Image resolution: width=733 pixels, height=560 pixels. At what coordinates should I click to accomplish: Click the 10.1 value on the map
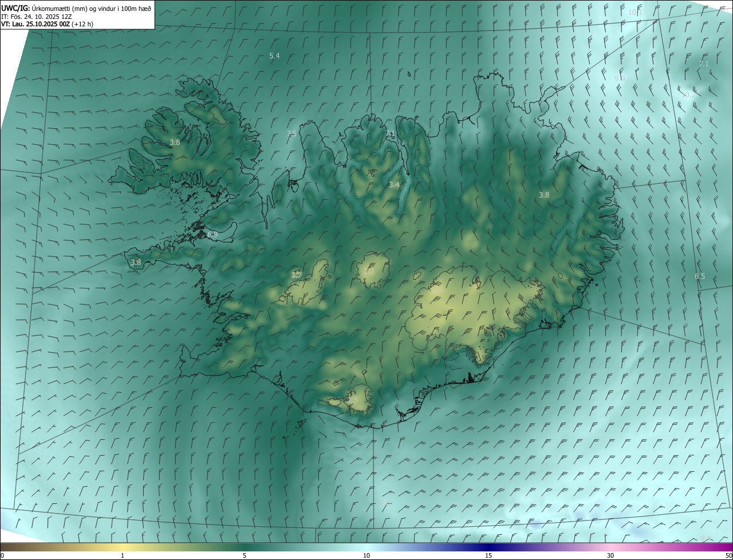click(x=635, y=12)
